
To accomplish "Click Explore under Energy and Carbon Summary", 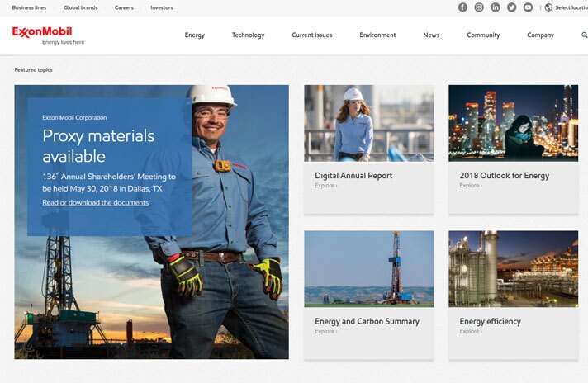I will [x=326, y=331].
